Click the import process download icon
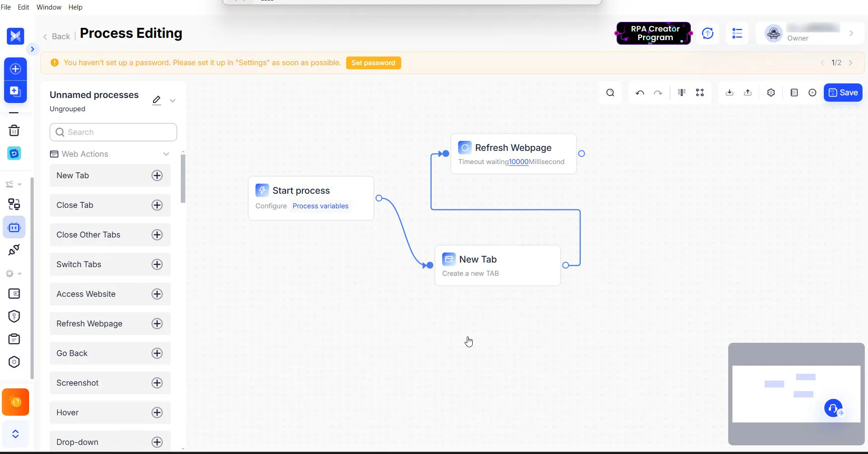Image resolution: width=868 pixels, height=454 pixels. click(x=730, y=93)
